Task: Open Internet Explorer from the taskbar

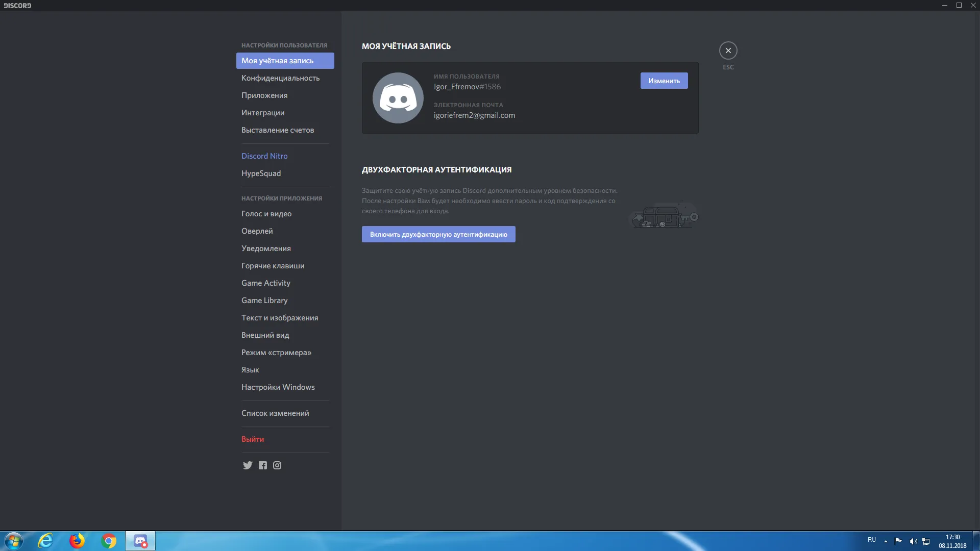Action: point(45,541)
